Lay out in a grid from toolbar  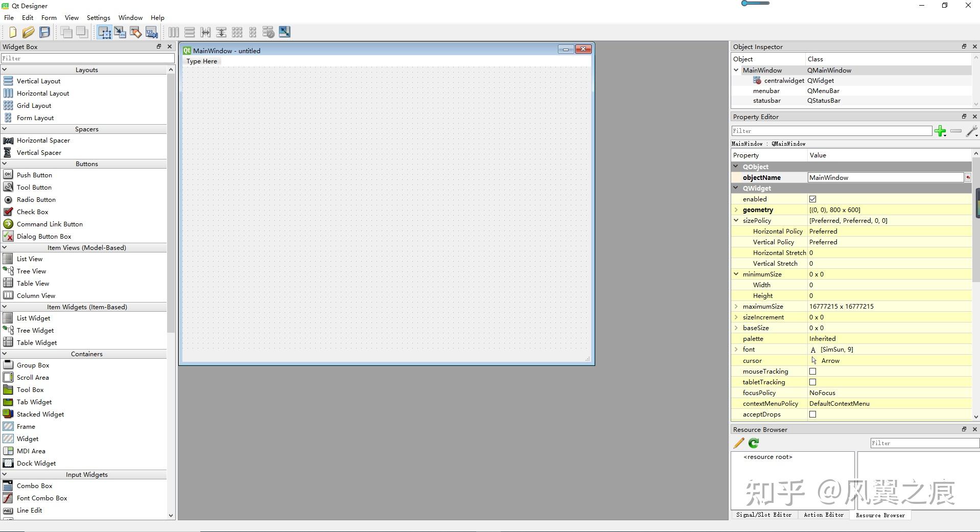coord(237,32)
